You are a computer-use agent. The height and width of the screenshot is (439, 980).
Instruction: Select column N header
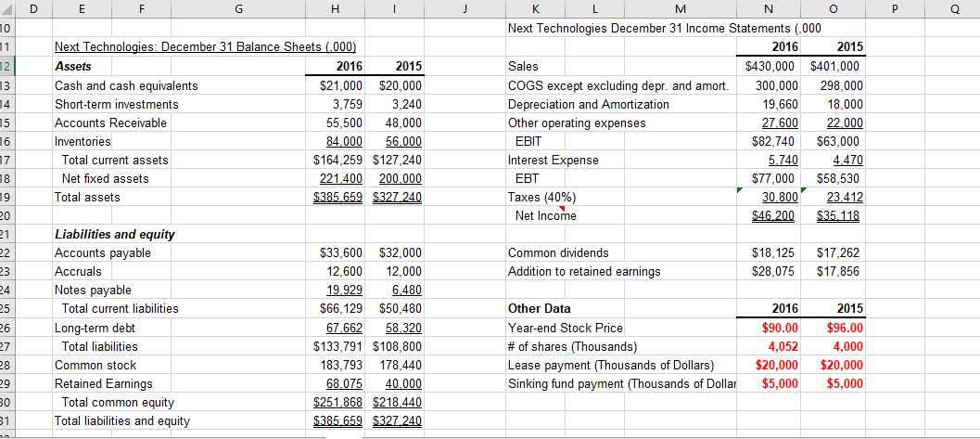tap(768, 9)
